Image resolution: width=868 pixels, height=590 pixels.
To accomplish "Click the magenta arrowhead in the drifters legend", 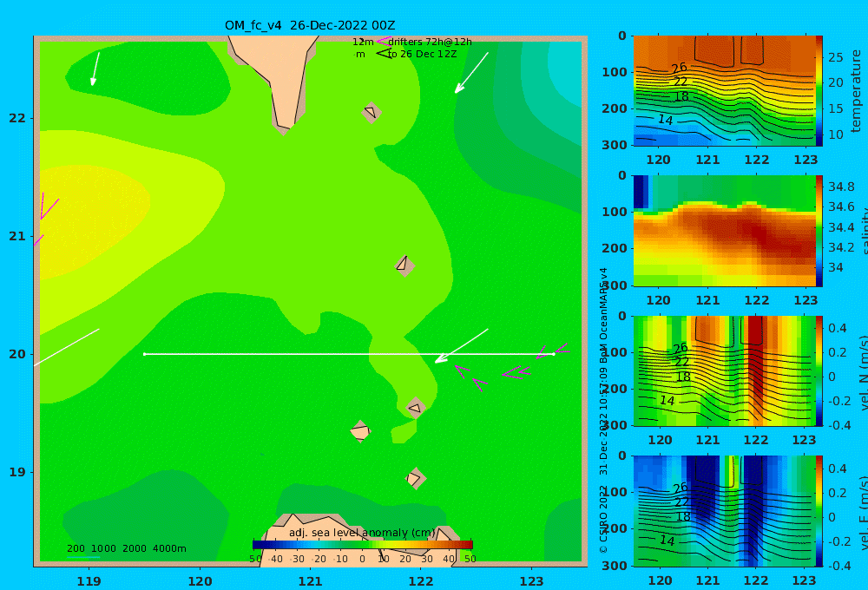I will 383,42.
